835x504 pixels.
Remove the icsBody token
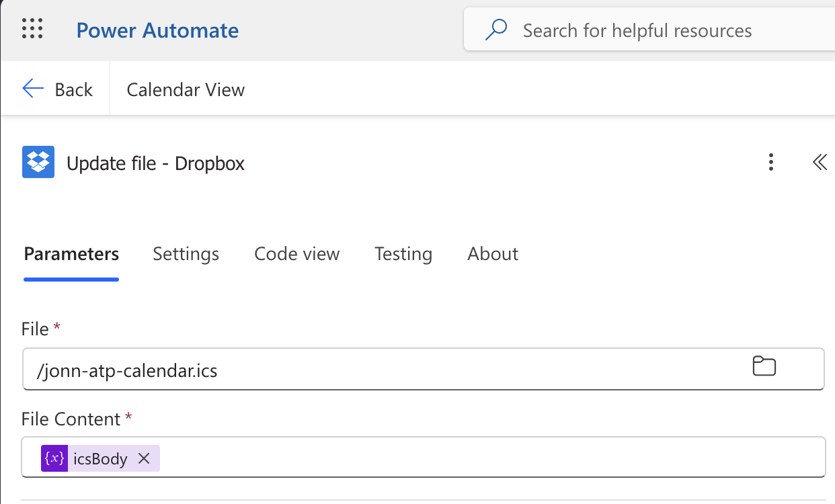pyautogui.click(x=144, y=458)
